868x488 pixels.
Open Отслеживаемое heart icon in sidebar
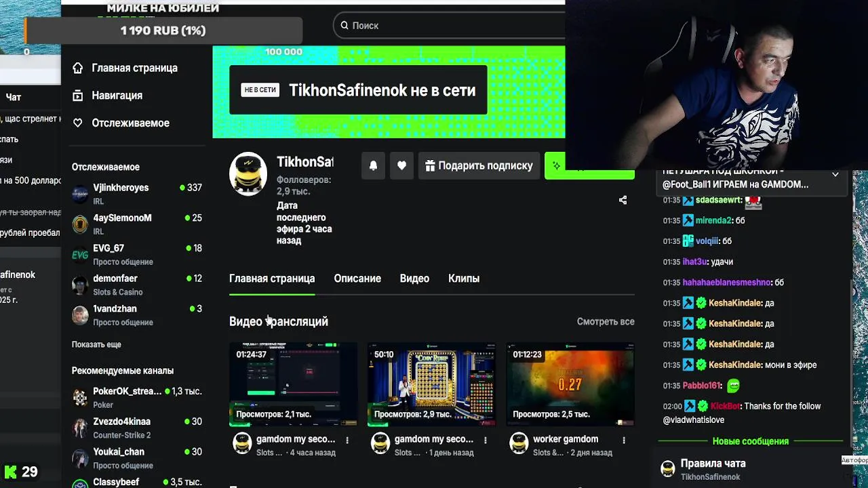coord(78,123)
